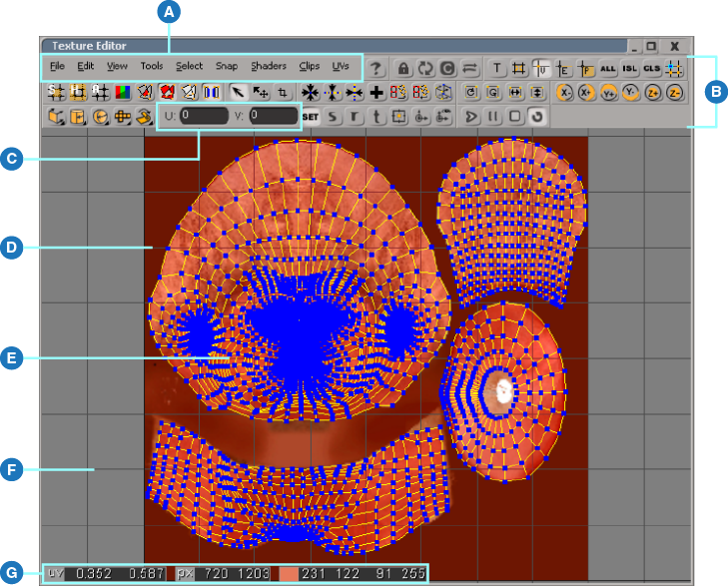Click the ISL island selection button
Image resolution: width=728 pixels, height=586 pixels.
tap(629, 68)
